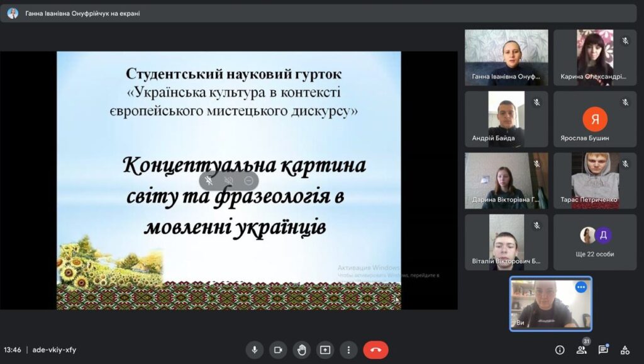644x364 pixels.
Task: Open the Activities panel
Action: point(625,350)
